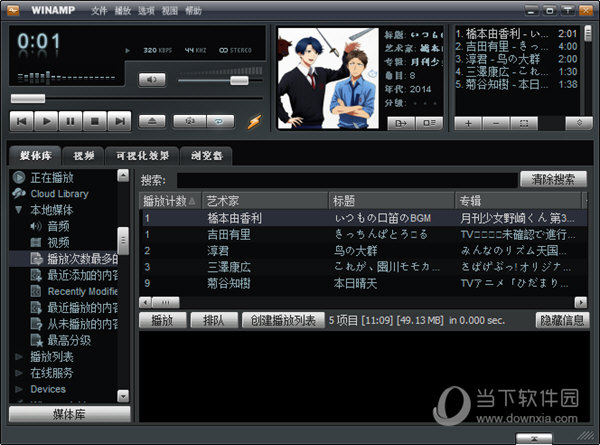The height and width of the screenshot is (445, 600).
Task: Sort by the 标题 column header
Action: [x=391, y=200]
